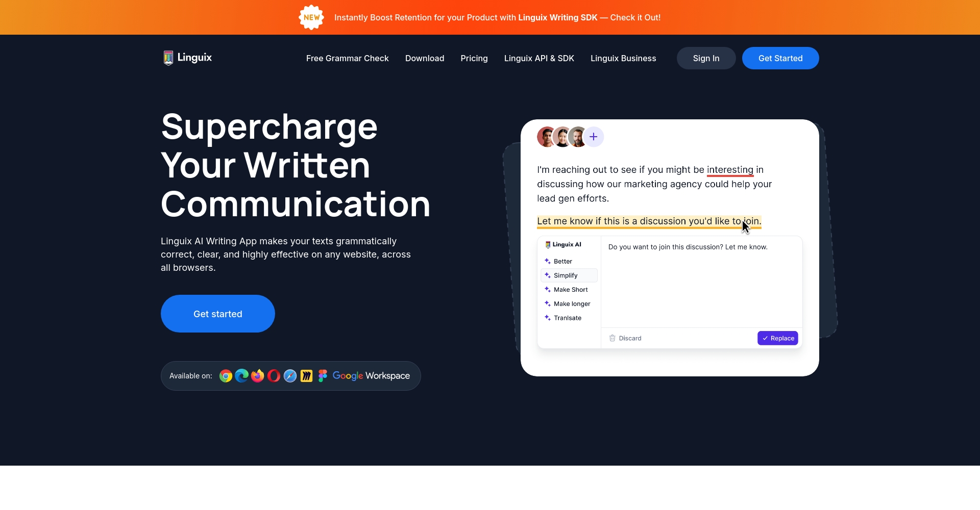980x510 pixels.
Task: Click the Linguix logo icon
Action: (168, 58)
